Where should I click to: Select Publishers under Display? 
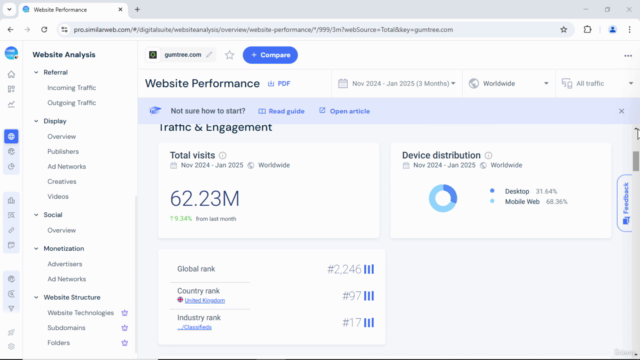click(x=63, y=151)
